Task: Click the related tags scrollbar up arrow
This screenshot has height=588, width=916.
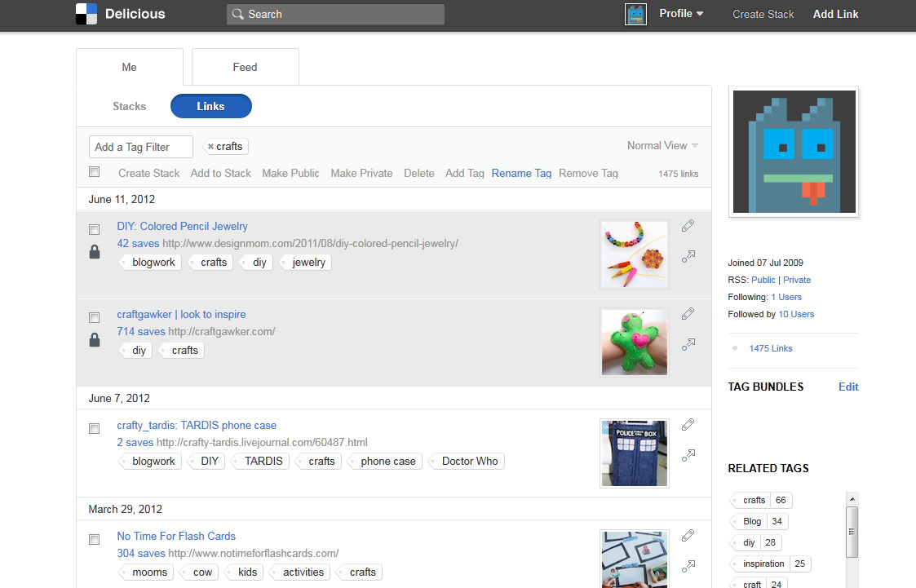Action: tap(852, 499)
